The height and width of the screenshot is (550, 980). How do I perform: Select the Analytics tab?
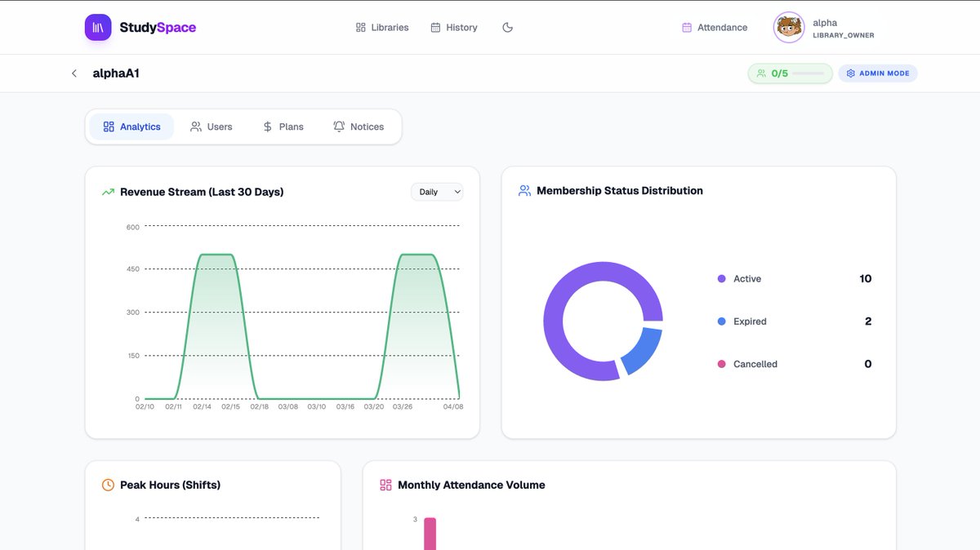(x=131, y=126)
